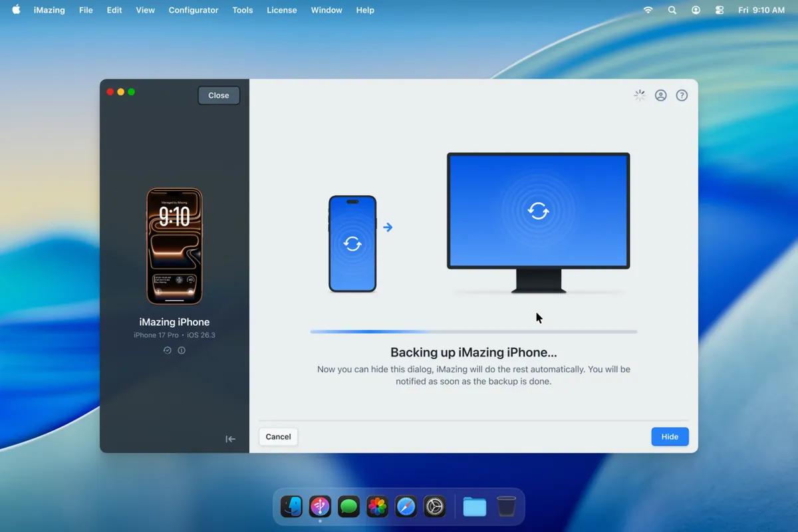Open Spotlight search in the menu bar
The width and height of the screenshot is (798, 532).
(x=672, y=10)
